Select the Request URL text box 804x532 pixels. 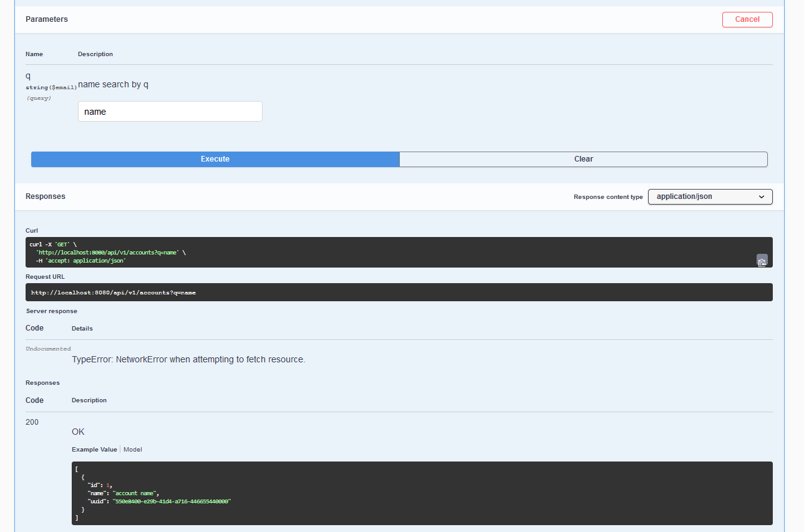point(399,293)
